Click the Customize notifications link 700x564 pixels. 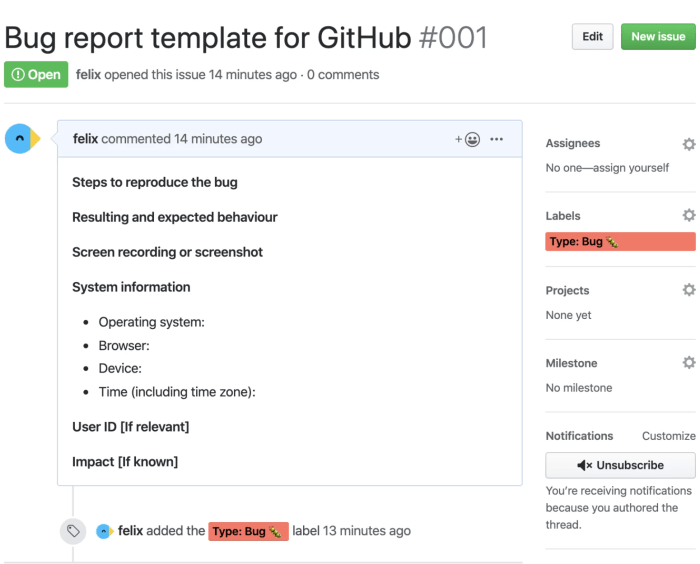click(668, 436)
